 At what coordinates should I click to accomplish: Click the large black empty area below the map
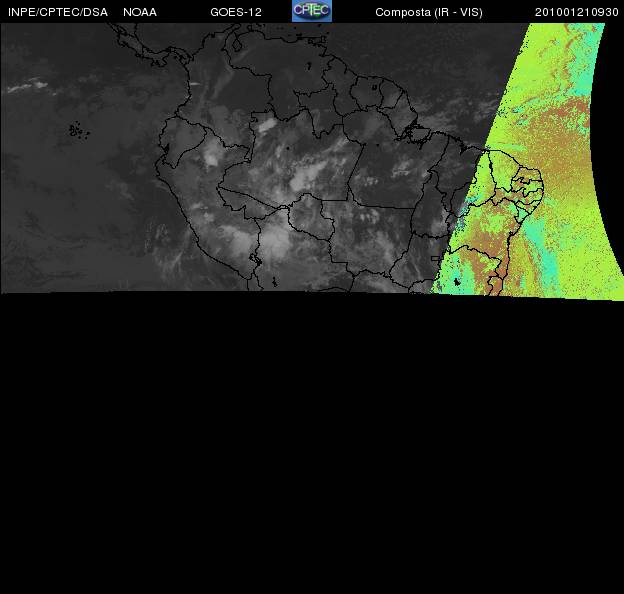tap(310, 440)
